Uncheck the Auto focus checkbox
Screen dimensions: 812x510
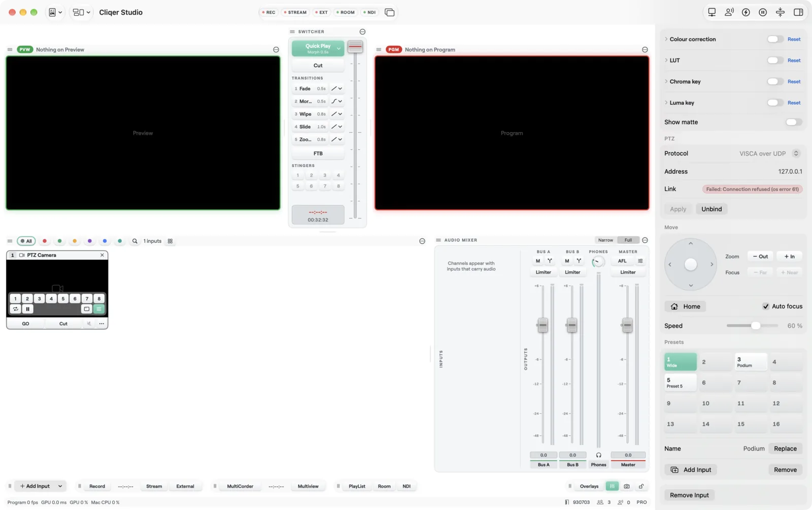coord(766,306)
